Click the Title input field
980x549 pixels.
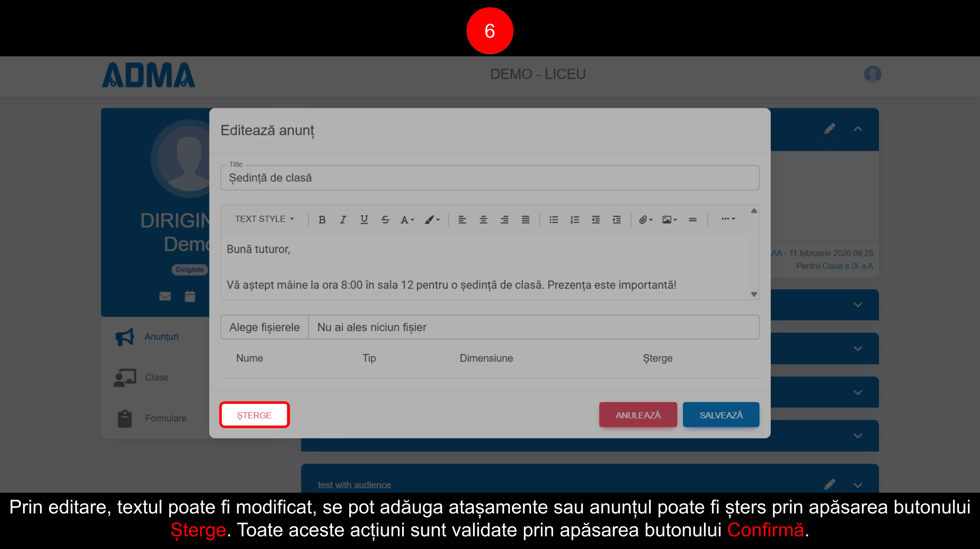[x=489, y=178]
